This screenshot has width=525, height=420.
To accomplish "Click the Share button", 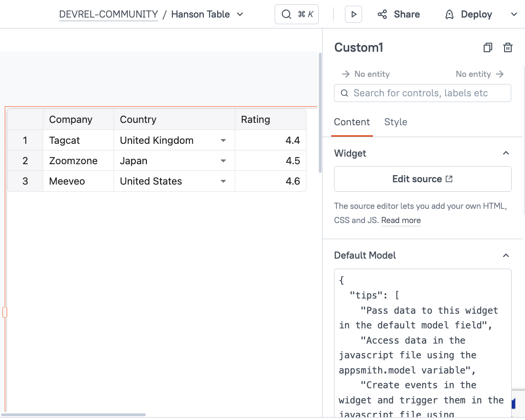I will point(399,14).
